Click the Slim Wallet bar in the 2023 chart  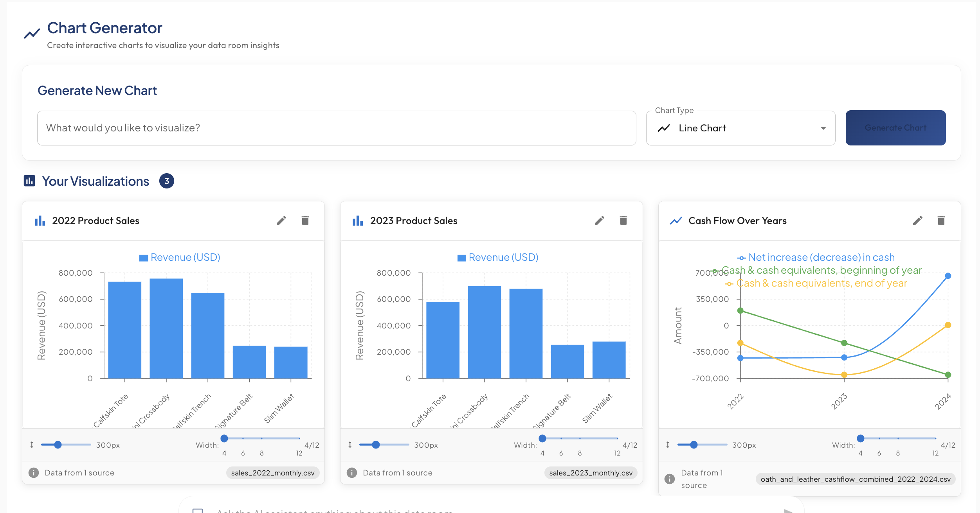click(609, 360)
